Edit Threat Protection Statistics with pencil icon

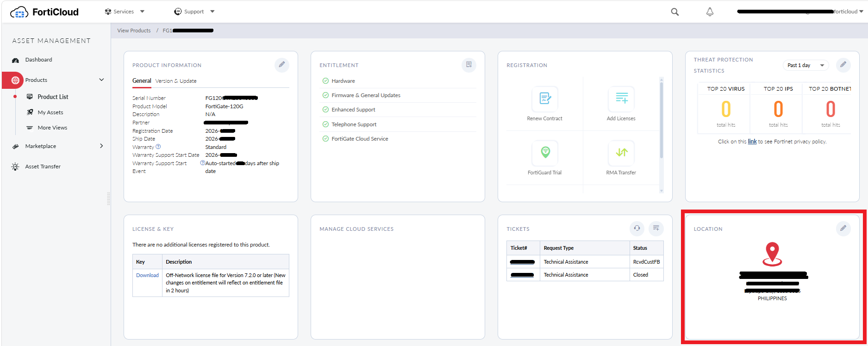843,65
